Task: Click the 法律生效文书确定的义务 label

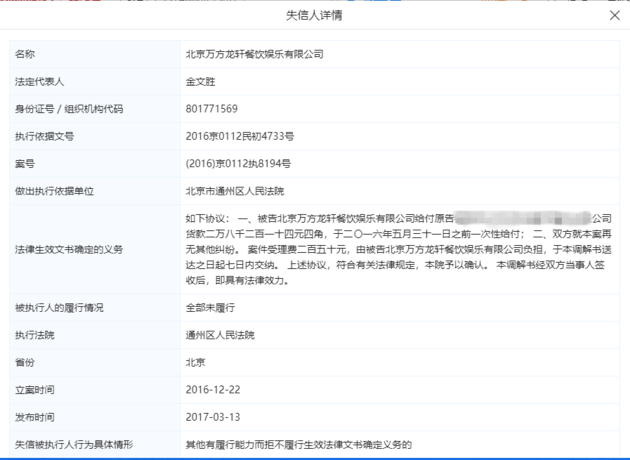Action: [x=69, y=249]
